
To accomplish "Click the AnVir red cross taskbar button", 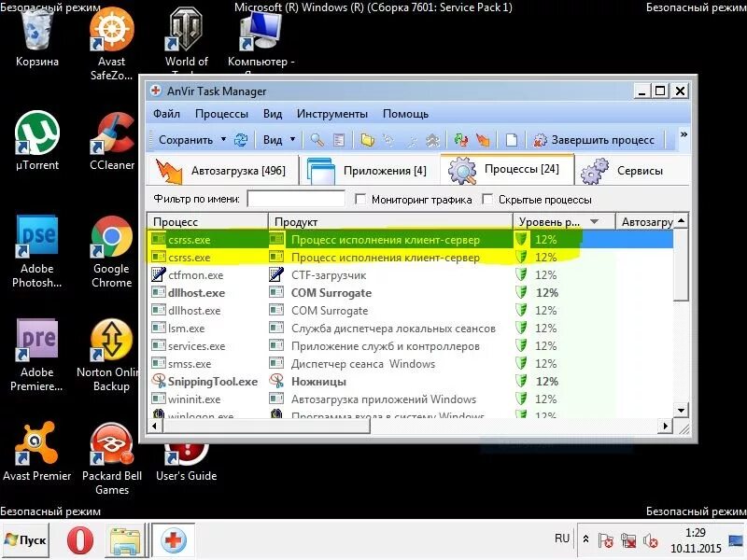I will pos(173,540).
